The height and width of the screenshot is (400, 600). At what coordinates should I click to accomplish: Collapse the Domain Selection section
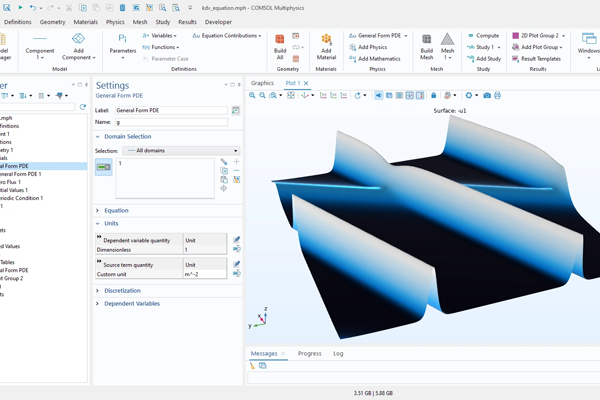98,137
